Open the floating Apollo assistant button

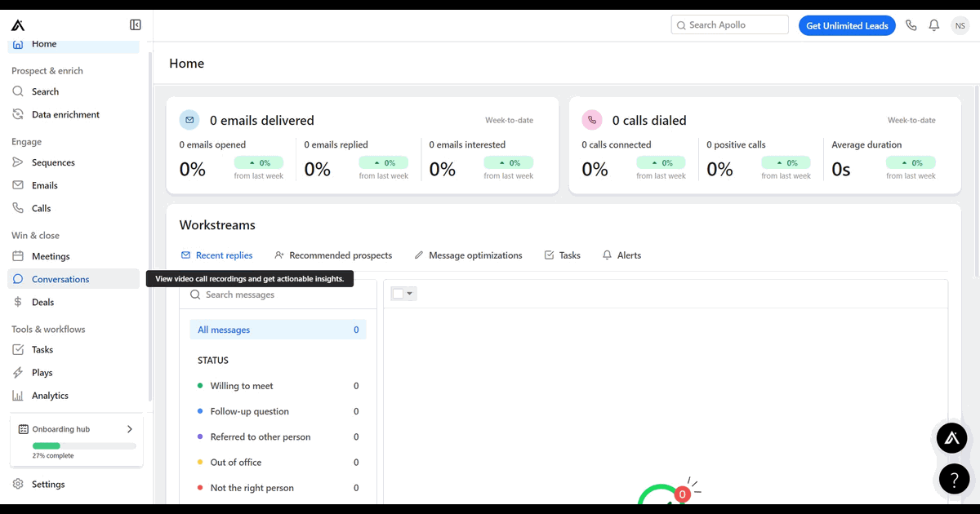[x=951, y=439]
